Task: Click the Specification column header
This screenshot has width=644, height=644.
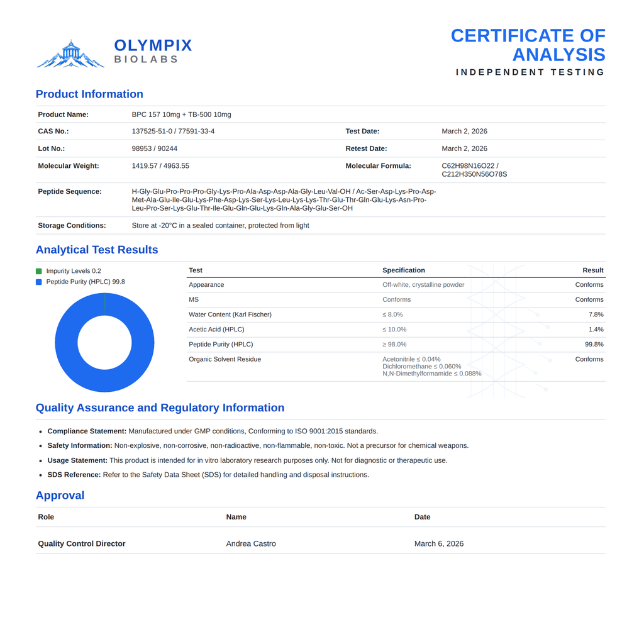Action: [x=403, y=270]
